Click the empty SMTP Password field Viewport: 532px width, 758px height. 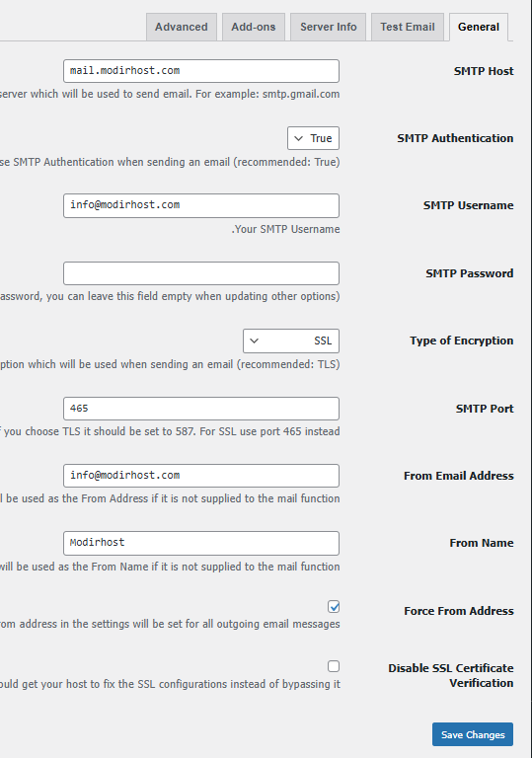click(x=201, y=273)
